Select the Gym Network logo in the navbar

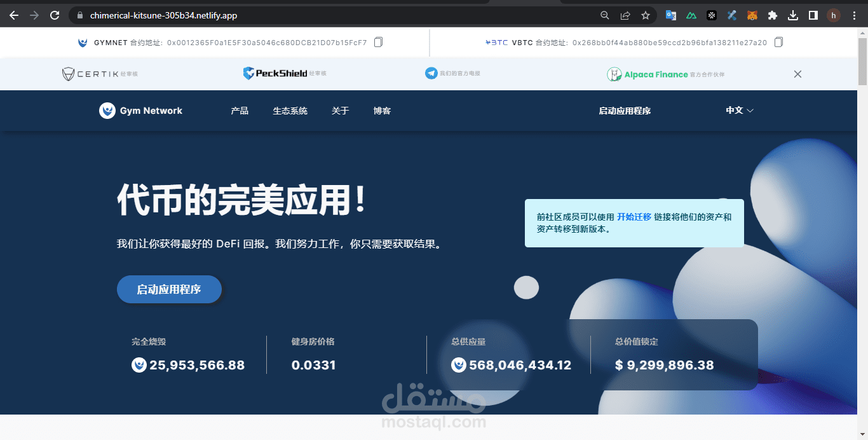pyautogui.click(x=140, y=110)
